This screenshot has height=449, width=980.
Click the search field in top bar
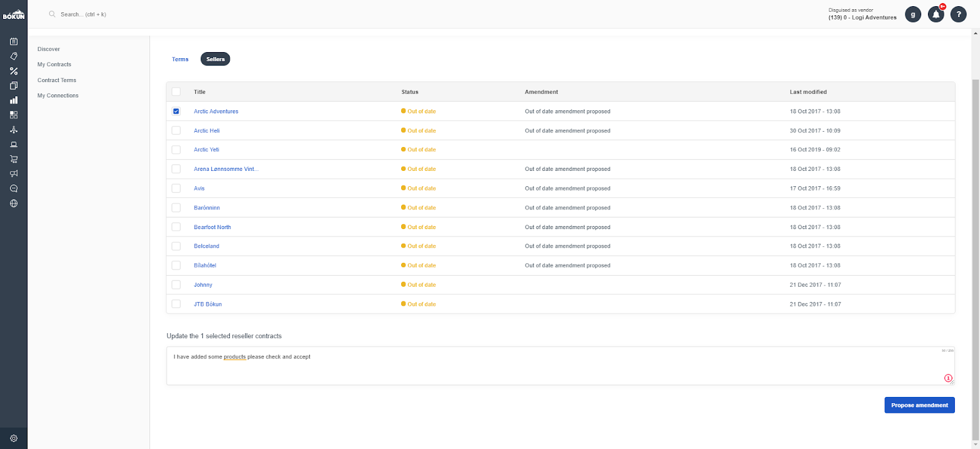(x=83, y=14)
